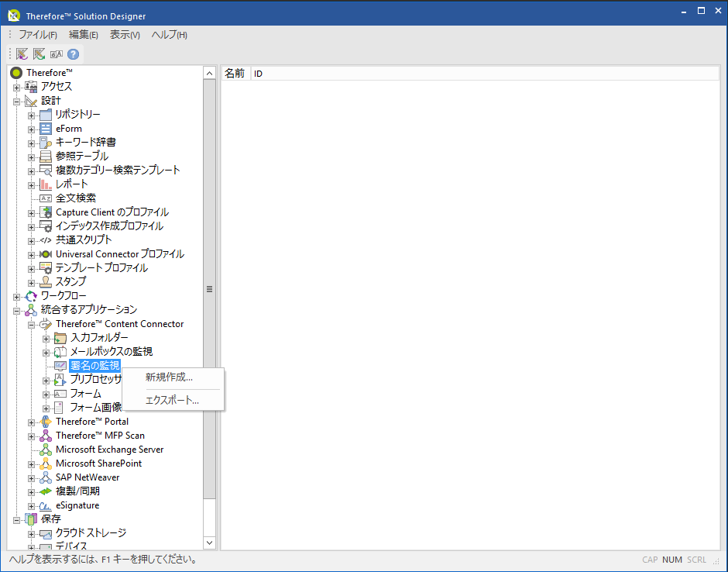Screen dimensions: 728x572
Task: Click the Capture Client のプロファイル icon
Action: [46, 212]
